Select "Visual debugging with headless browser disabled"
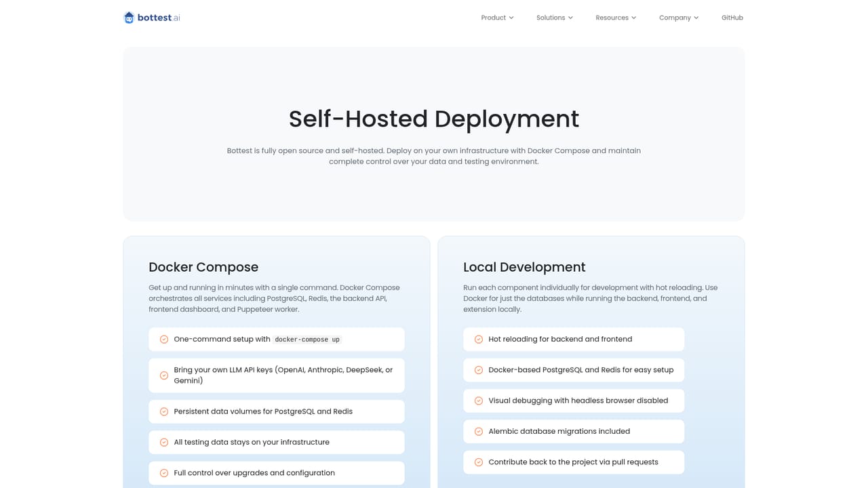 pos(578,401)
